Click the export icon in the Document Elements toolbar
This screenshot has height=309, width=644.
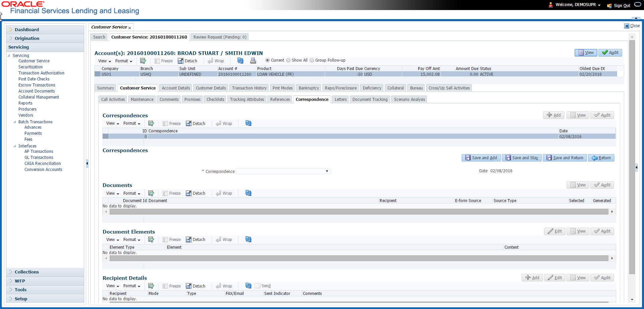[151, 239]
